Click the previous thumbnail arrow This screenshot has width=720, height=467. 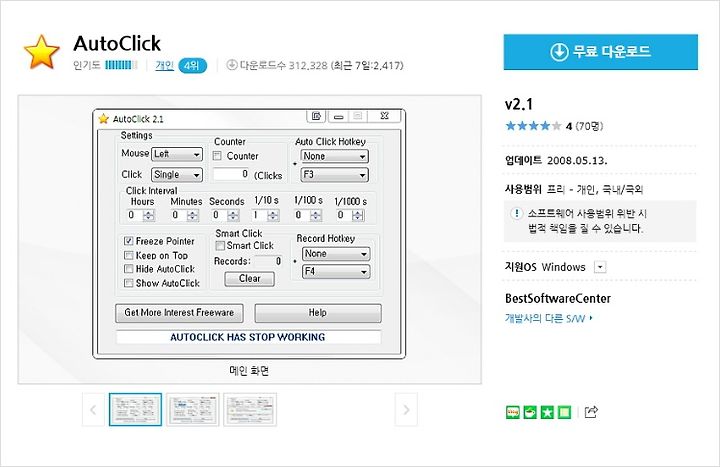[93, 410]
